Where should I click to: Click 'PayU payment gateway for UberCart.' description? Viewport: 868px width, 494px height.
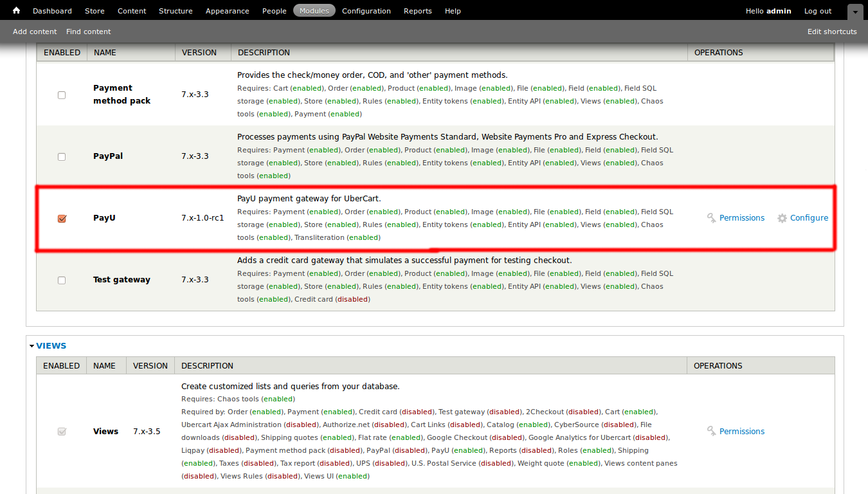pos(309,199)
